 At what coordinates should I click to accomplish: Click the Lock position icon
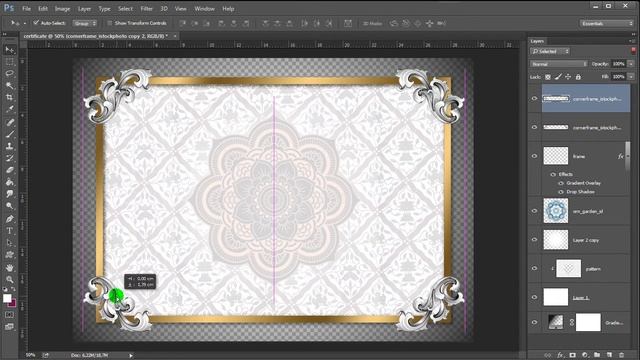[x=568, y=77]
